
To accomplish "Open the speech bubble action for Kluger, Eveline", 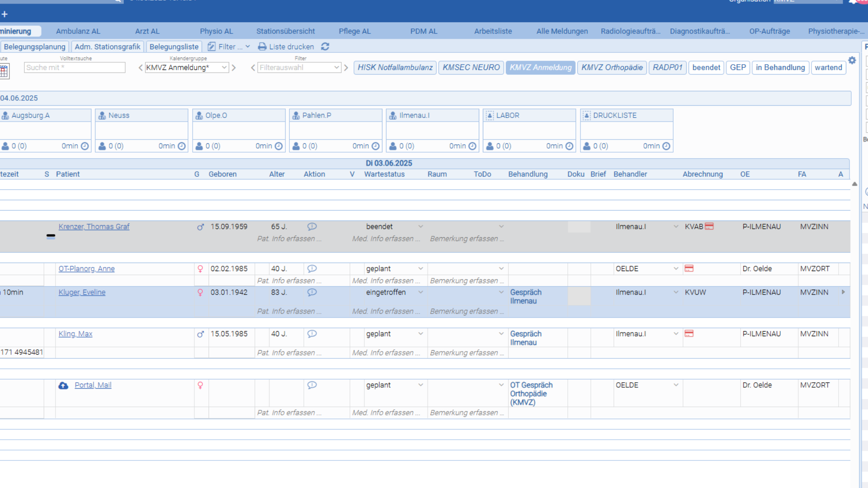I will [312, 292].
